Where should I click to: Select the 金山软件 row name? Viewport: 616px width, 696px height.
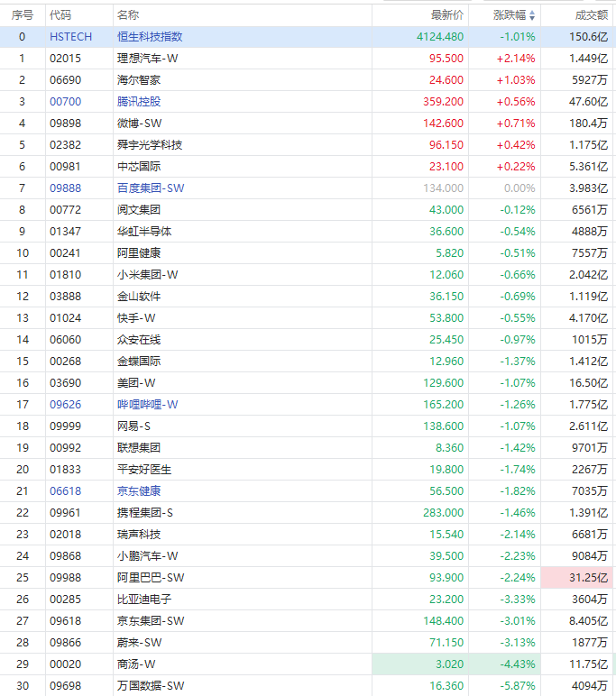coord(139,297)
